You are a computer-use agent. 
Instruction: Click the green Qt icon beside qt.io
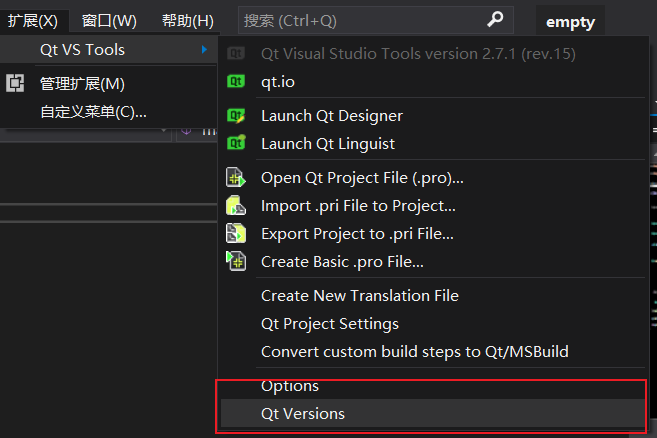pos(236,81)
